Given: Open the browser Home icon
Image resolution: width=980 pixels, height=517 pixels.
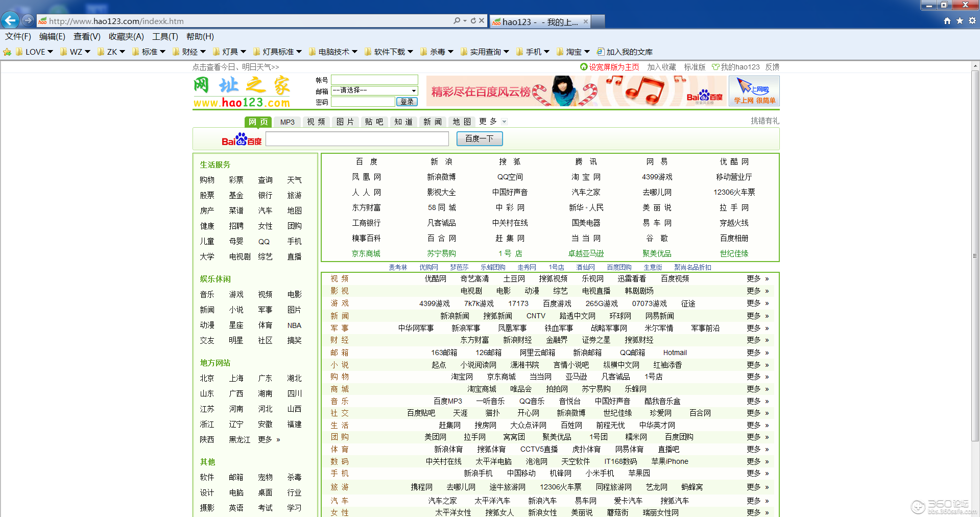Looking at the screenshot, I should pyautogui.click(x=947, y=20).
